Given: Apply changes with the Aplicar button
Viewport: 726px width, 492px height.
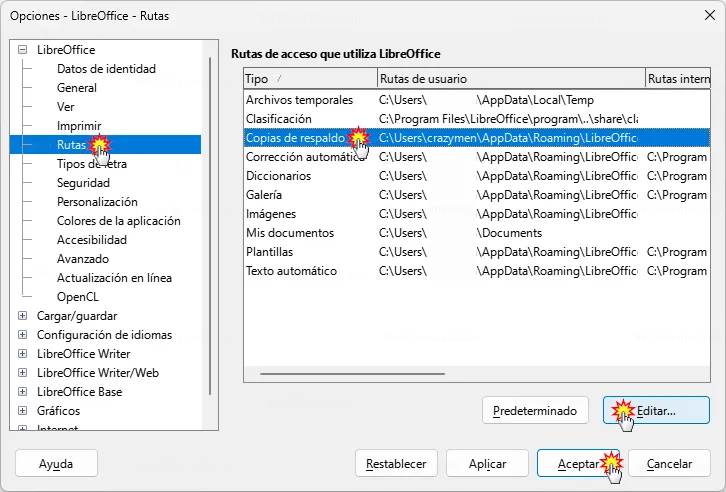Looking at the screenshot, I should point(487,463).
